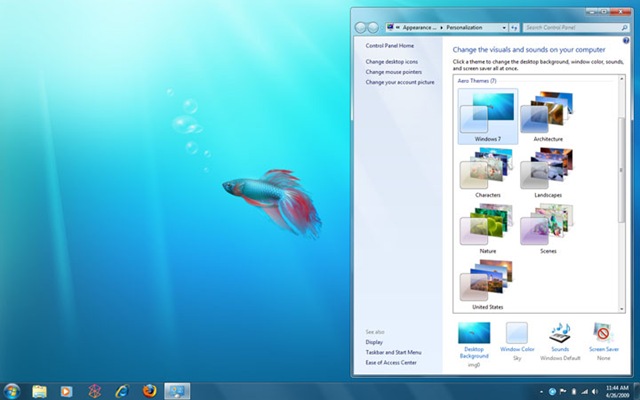Click the Control Panel Home link
Viewport: 640px width, 400px height.
tap(389, 46)
